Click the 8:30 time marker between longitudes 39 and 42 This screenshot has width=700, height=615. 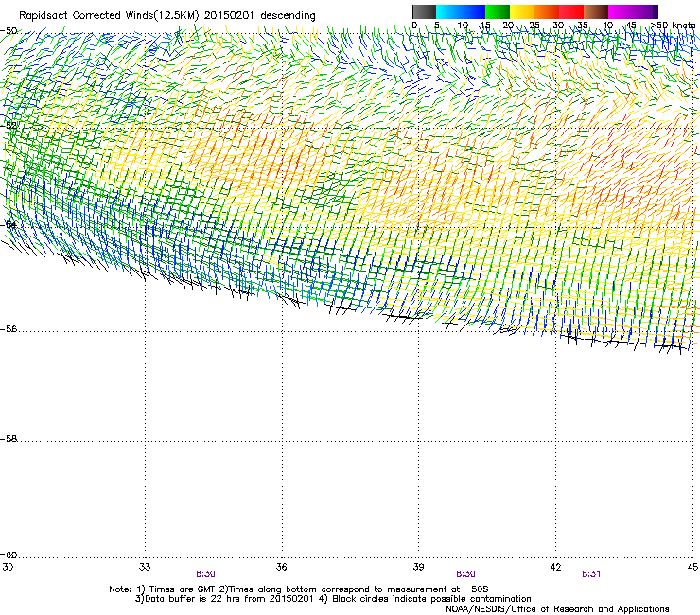click(x=465, y=574)
